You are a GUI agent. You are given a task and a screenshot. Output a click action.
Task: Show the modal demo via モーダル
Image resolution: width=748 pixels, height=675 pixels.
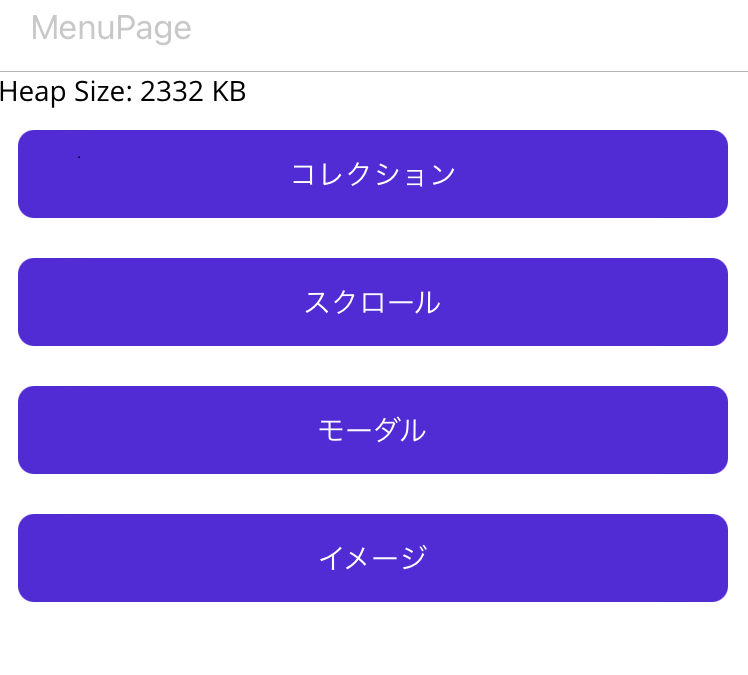tap(373, 430)
